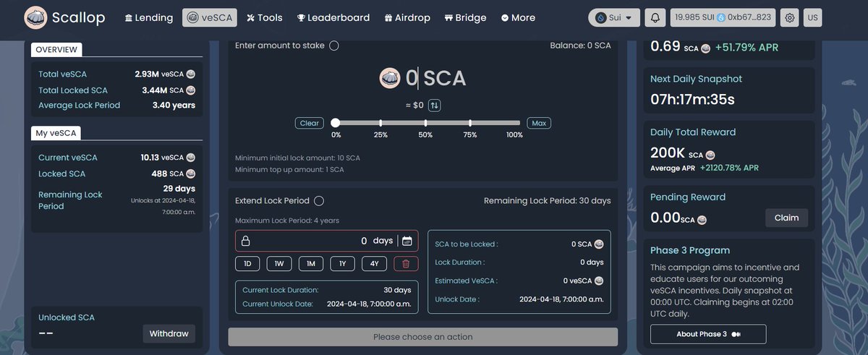Click the veSCA coin icon beside Current veSCA
868x355 pixels.
click(x=191, y=157)
